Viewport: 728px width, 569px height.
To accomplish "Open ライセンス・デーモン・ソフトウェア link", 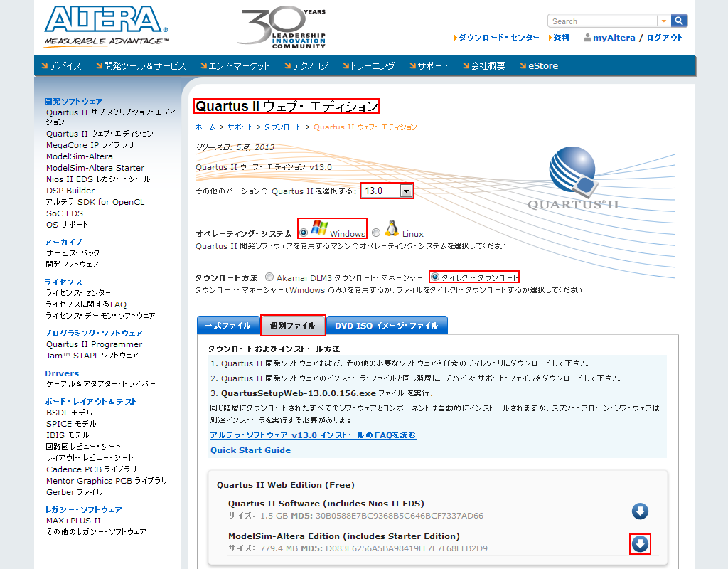I will click(100, 315).
